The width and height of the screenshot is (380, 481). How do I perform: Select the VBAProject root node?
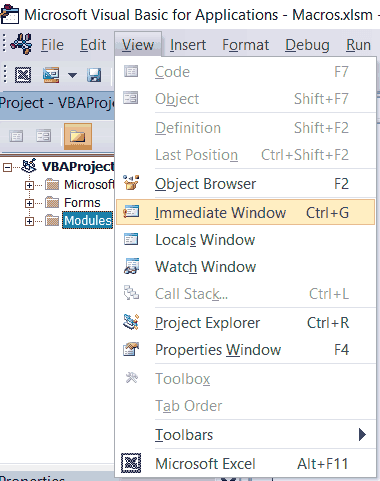78,167
